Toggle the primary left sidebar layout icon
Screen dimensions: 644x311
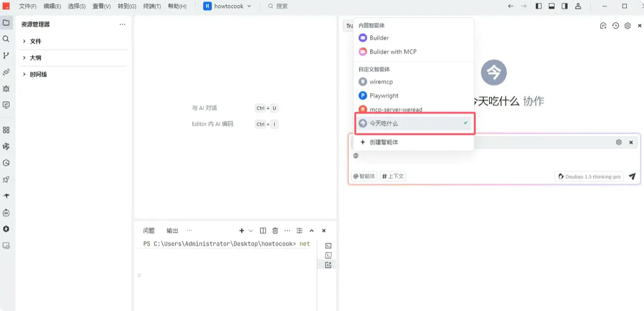click(538, 6)
